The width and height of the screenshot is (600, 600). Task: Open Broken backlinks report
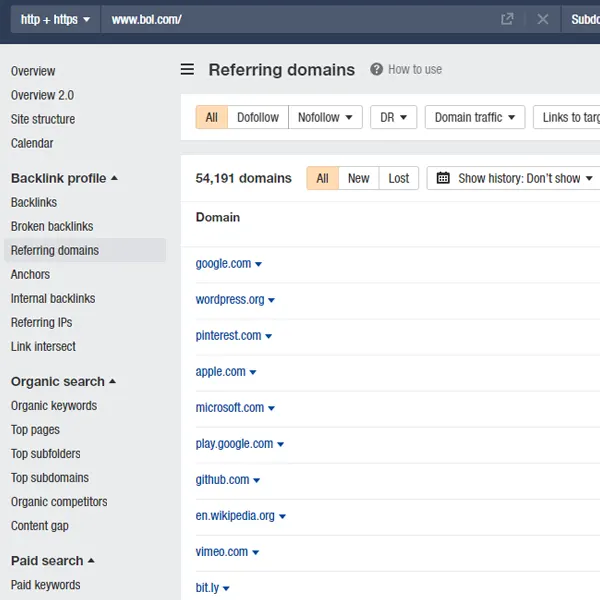coord(52,226)
